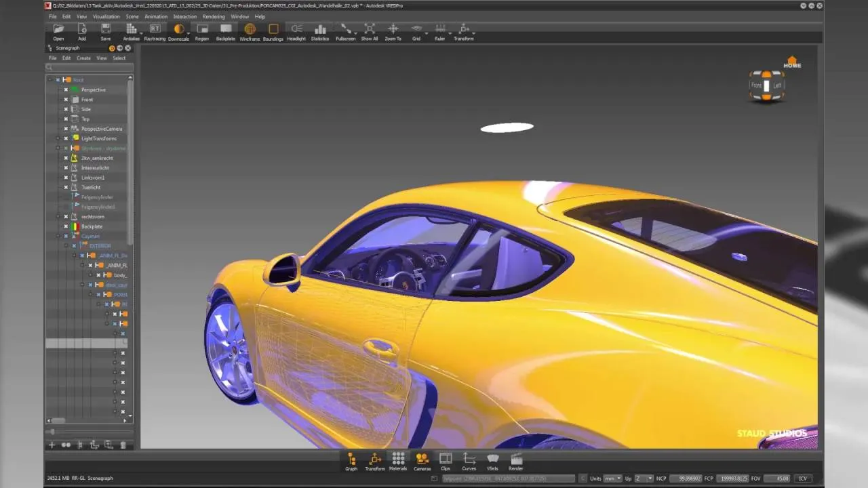868x488 pixels.
Task: Open the Visualization menu
Action: [x=106, y=16]
